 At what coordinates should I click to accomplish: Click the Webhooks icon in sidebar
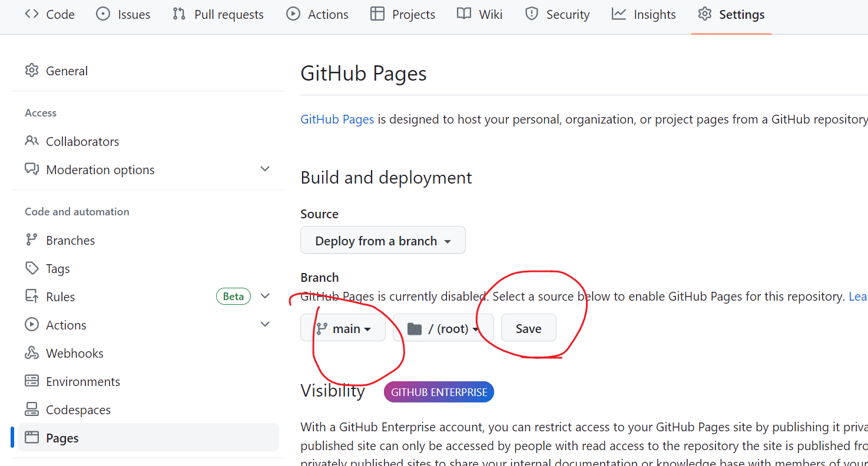click(x=32, y=353)
